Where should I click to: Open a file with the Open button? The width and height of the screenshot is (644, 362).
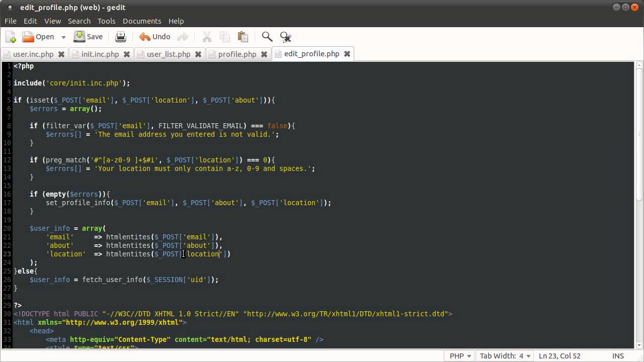coord(38,37)
